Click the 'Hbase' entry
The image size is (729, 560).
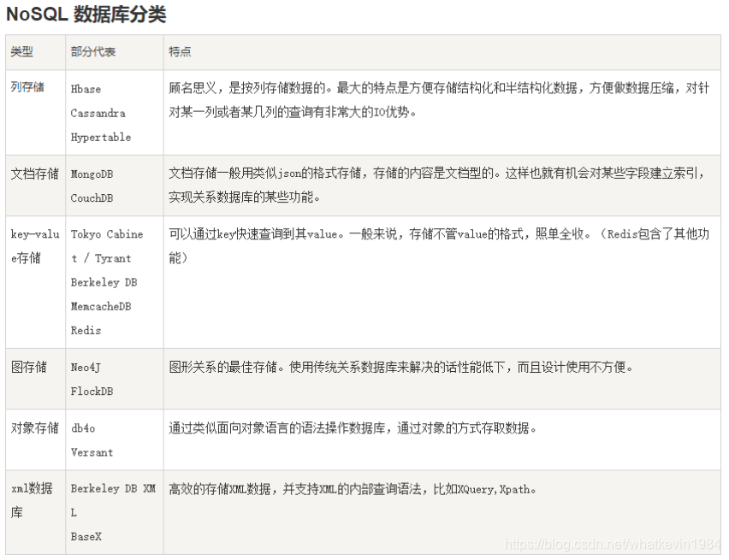86,89
